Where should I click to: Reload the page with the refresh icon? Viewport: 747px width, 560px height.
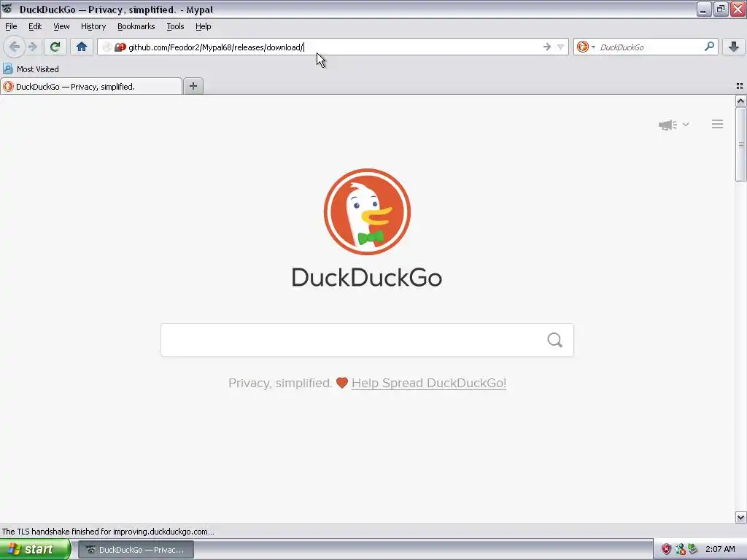tap(55, 47)
